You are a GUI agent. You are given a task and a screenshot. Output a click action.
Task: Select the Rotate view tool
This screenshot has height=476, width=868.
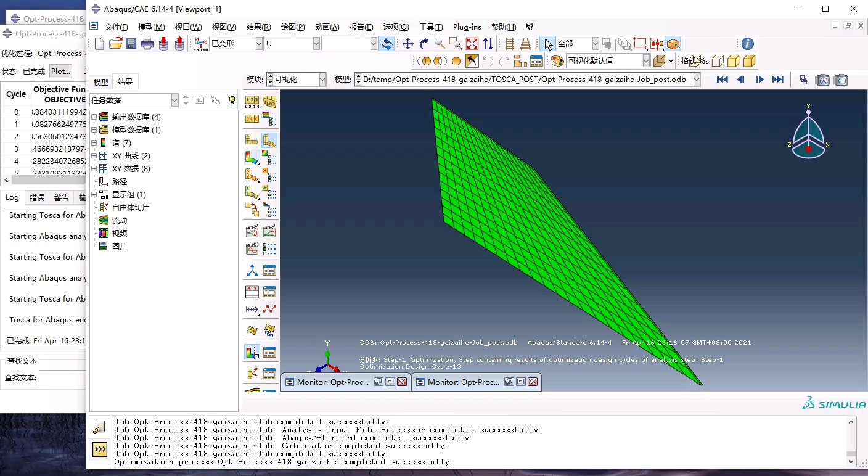click(424, 44)
